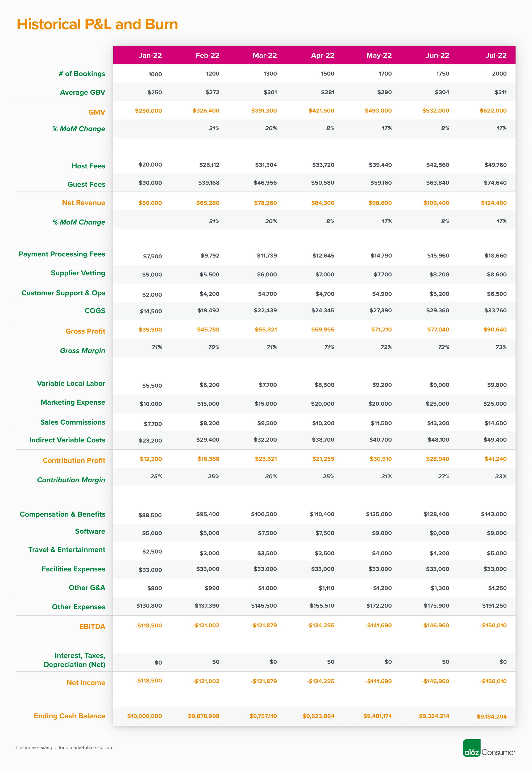532x772 pixels.
Task: Click the $77,040 Gross Profit cell
Action: tap(438, 330)
